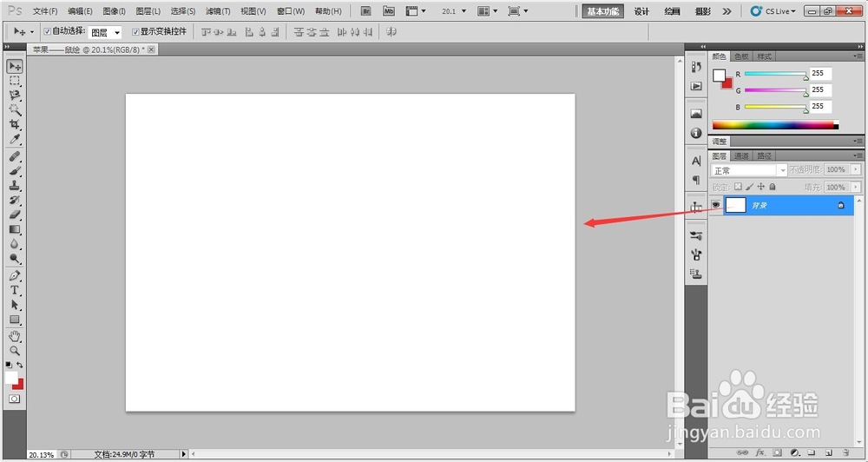868x462 pixels.
Task: Reset default foreground and background colors
Action: click(9, 365)
